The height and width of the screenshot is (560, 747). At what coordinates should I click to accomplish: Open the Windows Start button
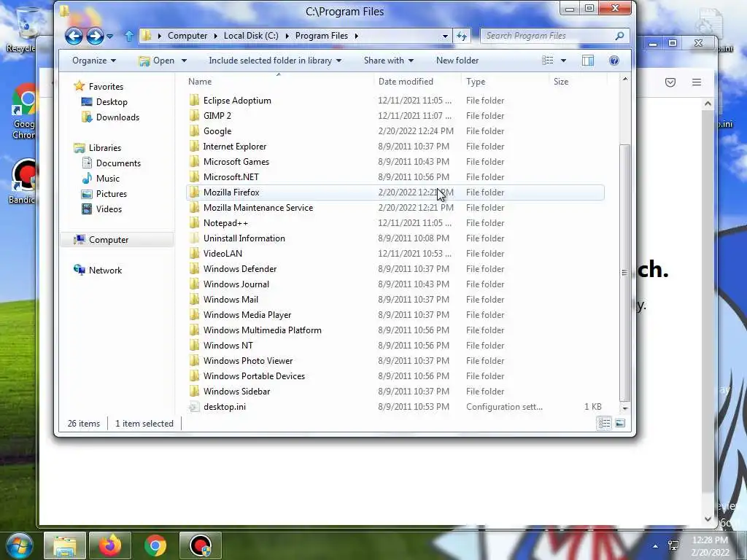click(19, 545)
